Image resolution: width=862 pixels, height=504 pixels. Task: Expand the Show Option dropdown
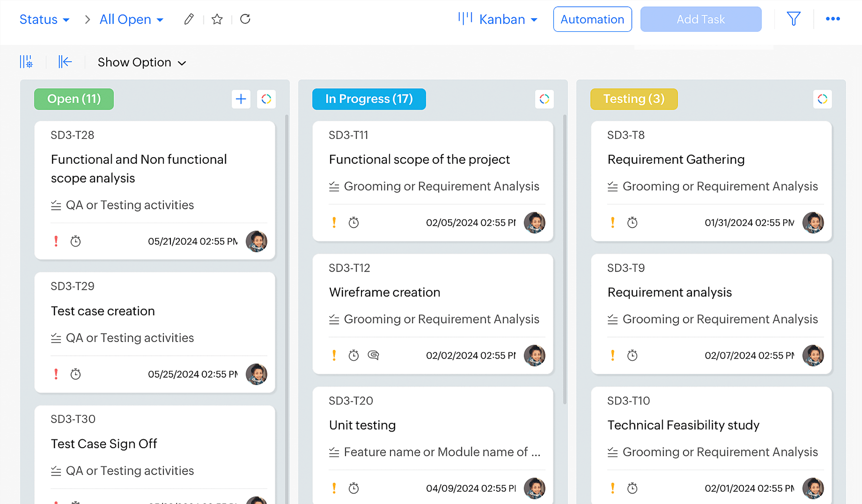pyautogui.click(x=142, y=63)
